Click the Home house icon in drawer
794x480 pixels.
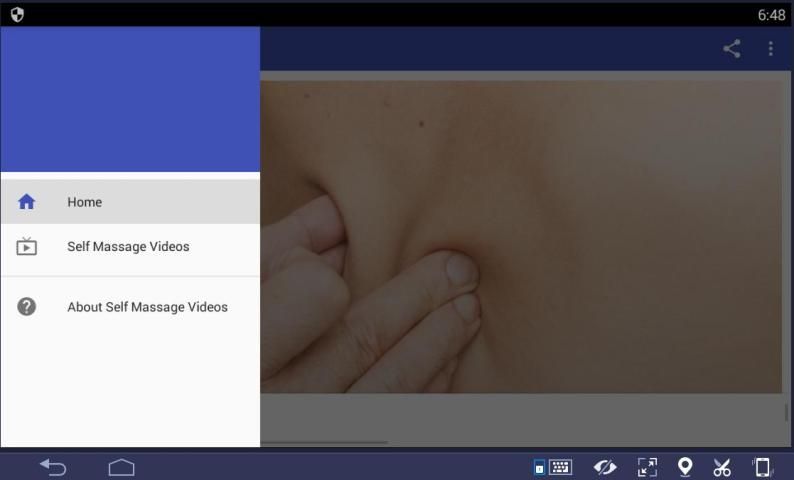tap(27, 202)
